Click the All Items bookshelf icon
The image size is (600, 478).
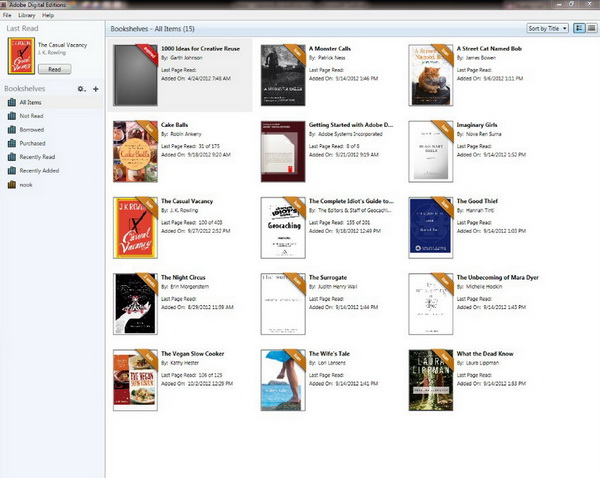coord(11,102)
